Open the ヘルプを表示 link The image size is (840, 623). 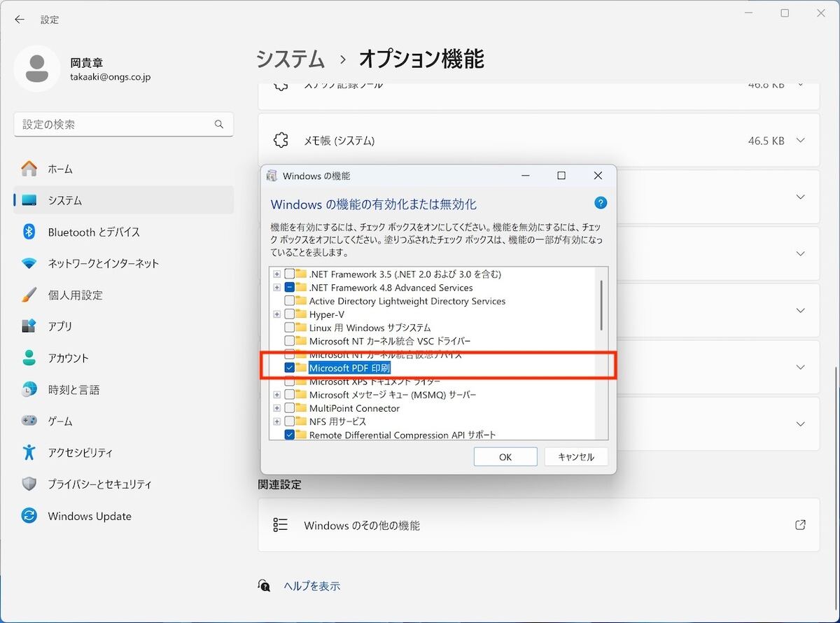pos(311,586)
